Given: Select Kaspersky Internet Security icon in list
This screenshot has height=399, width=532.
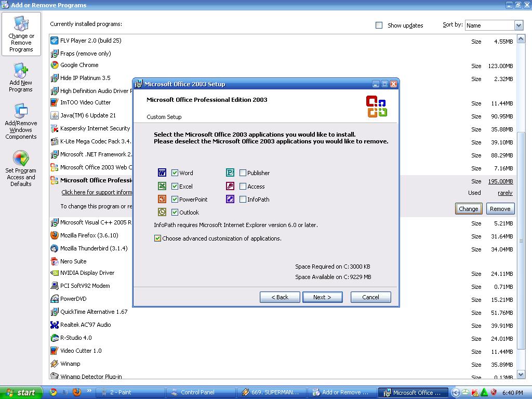Looking at the screenshot, I should [54, 128].
